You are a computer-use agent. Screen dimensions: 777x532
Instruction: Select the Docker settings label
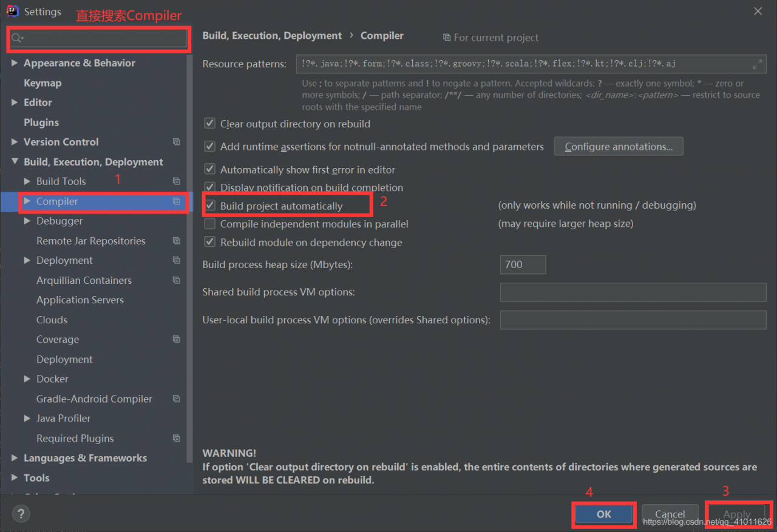[x=52, y=379]
